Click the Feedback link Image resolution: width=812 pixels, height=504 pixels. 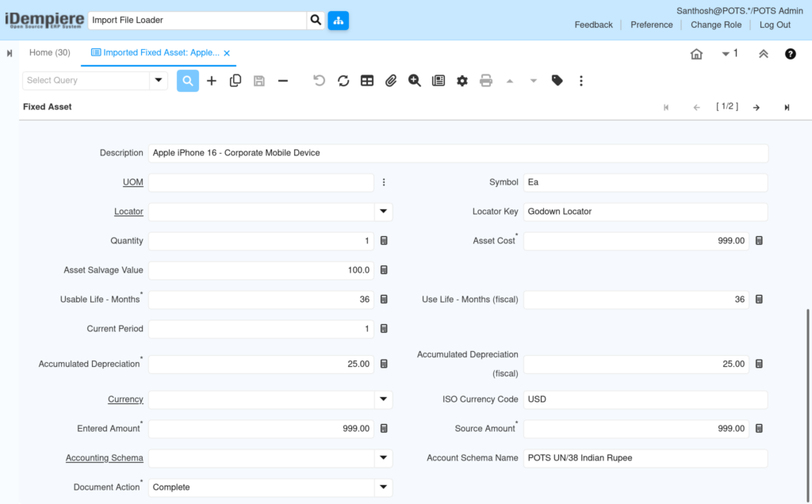(x=593, y=25)
